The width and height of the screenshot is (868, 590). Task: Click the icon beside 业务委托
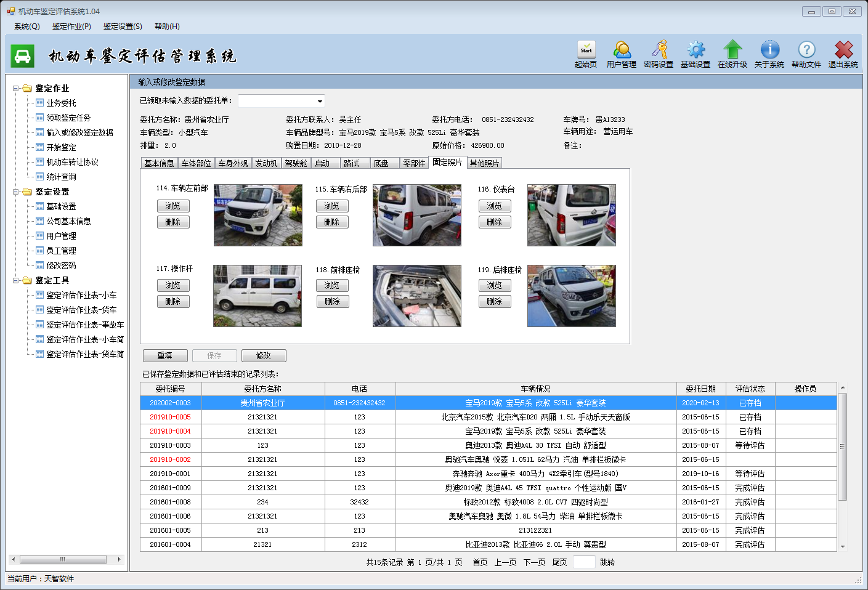click(39, 103)
